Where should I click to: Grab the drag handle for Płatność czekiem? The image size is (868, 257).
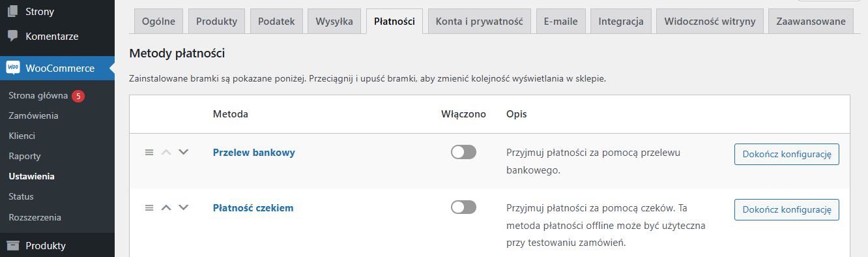[149, 207]
